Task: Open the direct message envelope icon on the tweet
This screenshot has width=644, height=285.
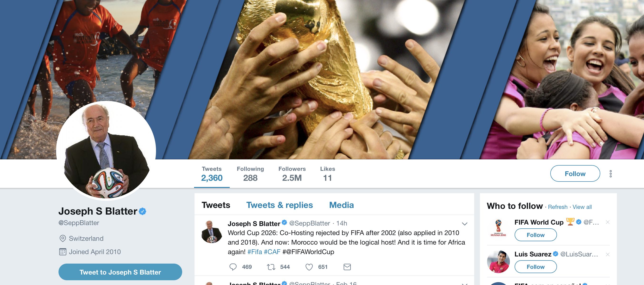Action: pos(347,267)
